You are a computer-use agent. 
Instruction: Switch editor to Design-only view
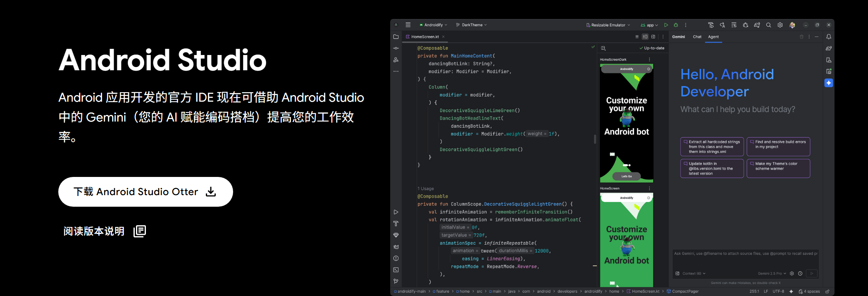tap(653, 37)
